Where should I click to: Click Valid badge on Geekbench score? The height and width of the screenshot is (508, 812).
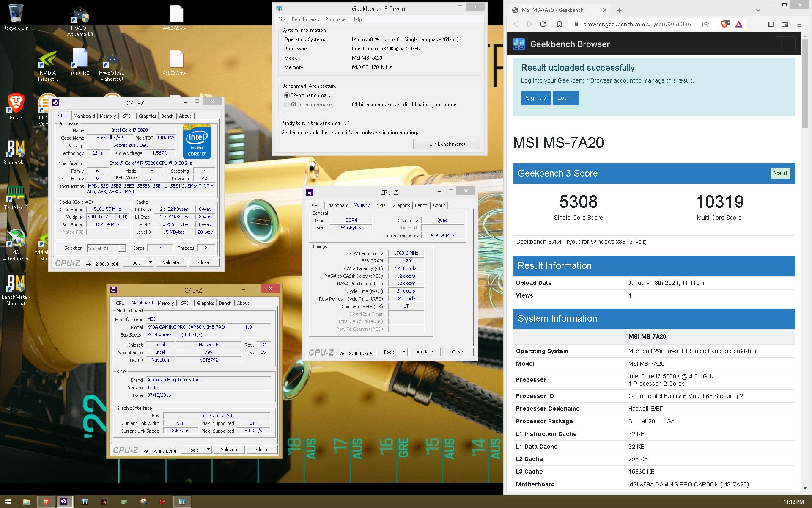780,173
